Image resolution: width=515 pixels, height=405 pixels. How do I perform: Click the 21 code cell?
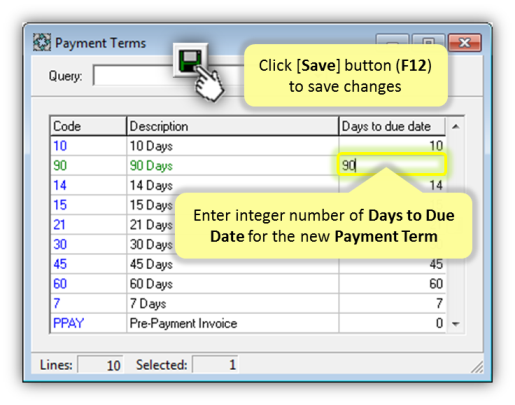coord(88,225)
